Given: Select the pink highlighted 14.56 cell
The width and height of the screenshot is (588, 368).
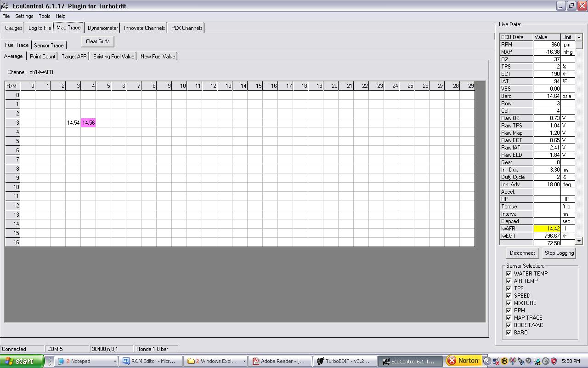Looking at the screenshot, I should pos(88,123).
